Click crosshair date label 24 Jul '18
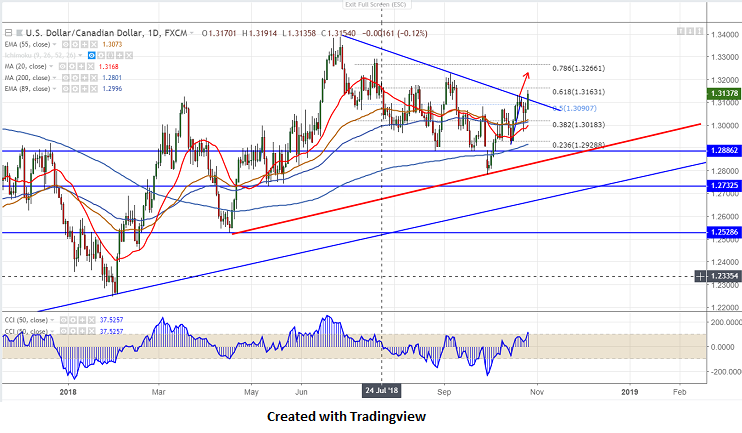This screenshot has height=433, width=742. (382, 391)
